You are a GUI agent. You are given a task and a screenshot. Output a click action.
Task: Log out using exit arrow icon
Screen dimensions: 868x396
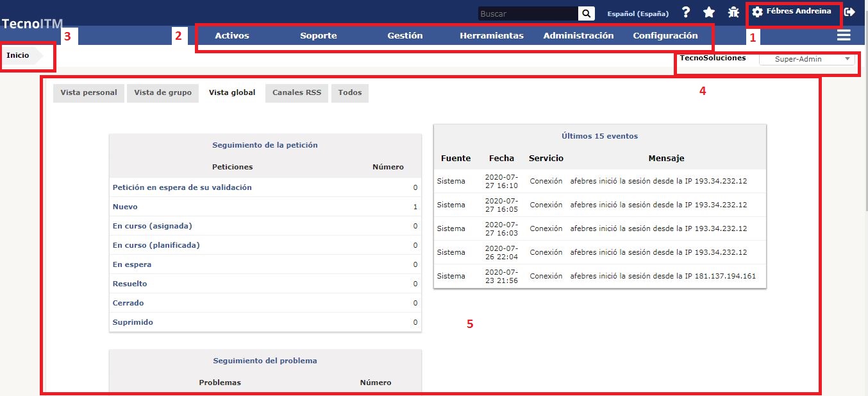[849, 12]
